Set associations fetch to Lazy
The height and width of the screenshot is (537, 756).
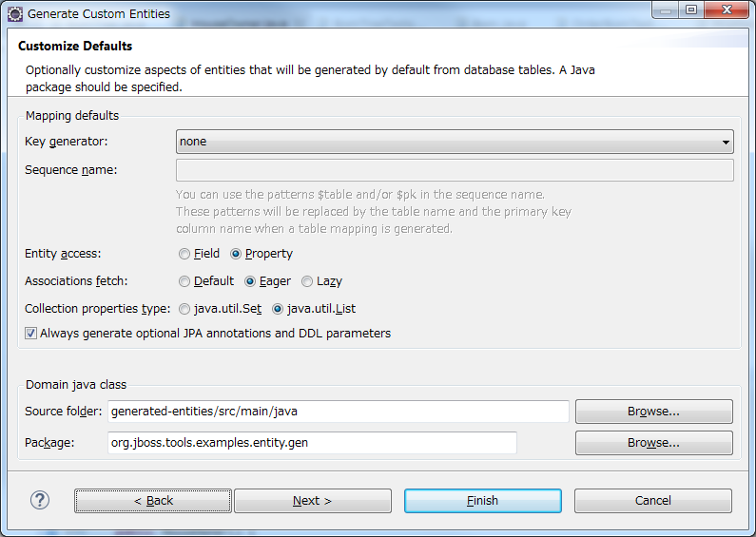point(307,281)
